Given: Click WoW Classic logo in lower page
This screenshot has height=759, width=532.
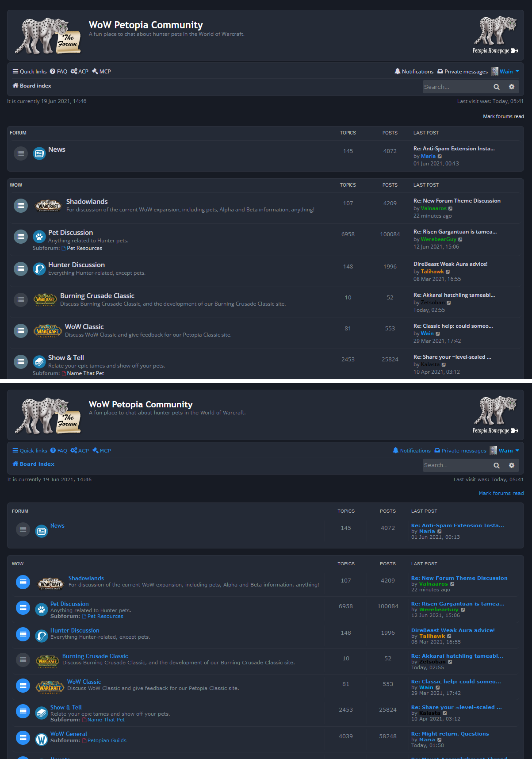Looking at the screenshot, I should pyautogui.click(x=50, y=686).
